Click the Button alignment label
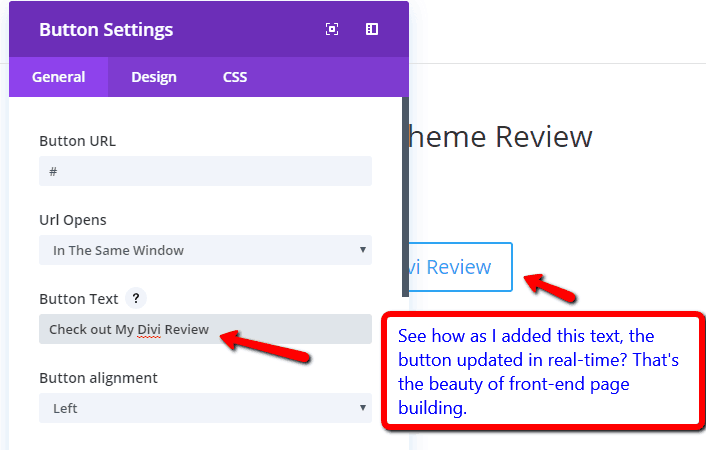706x450 pixels. pos(98,378)
